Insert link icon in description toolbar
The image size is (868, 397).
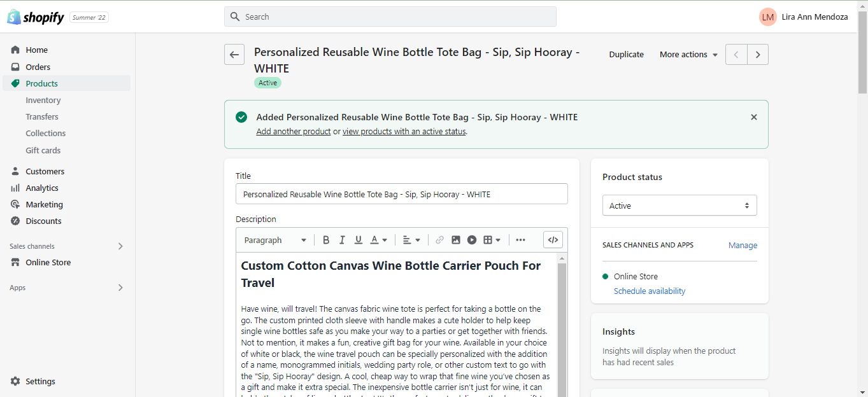(439, 240)
